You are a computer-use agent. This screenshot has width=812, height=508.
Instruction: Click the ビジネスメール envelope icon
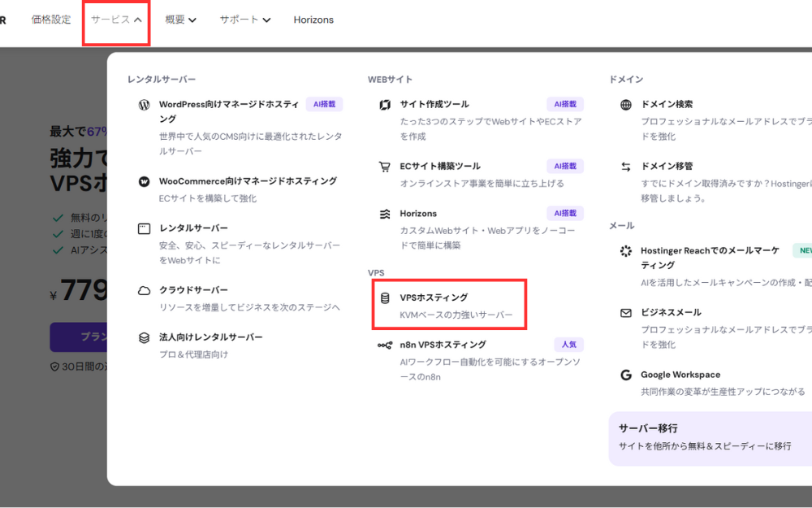point(626,313)
